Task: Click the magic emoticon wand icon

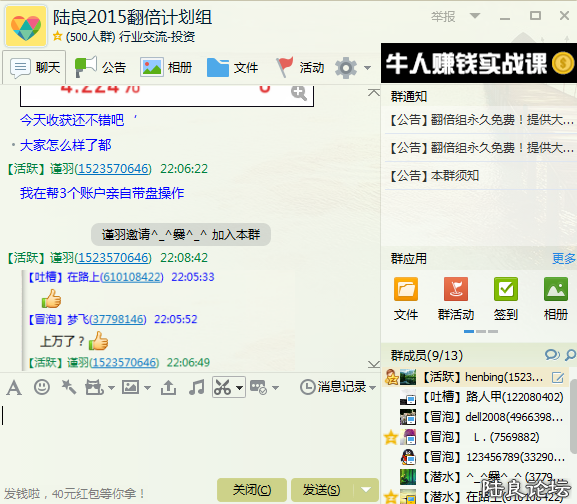Action: (68, 387)
